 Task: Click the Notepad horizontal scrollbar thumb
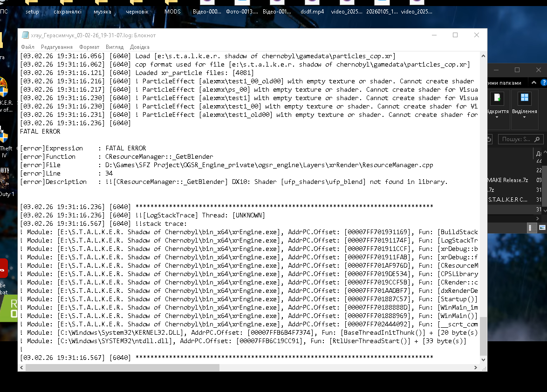[122, 367]
